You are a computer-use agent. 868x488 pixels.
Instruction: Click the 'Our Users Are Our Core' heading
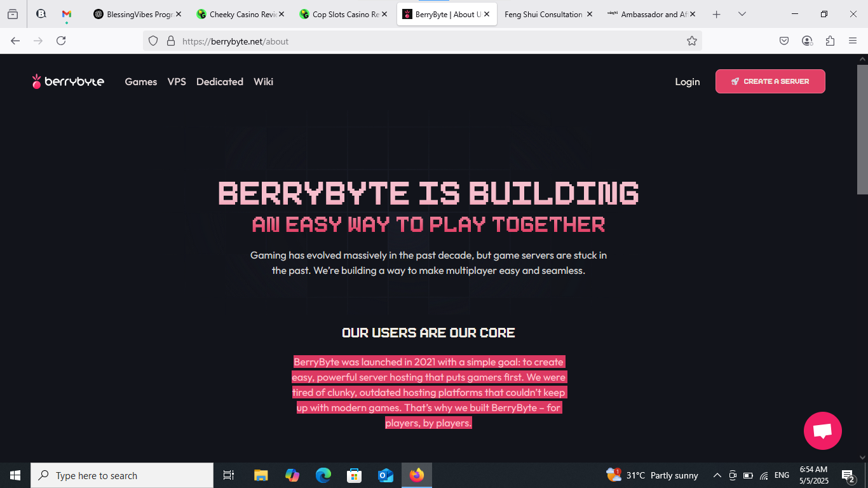tap(428, 333)
